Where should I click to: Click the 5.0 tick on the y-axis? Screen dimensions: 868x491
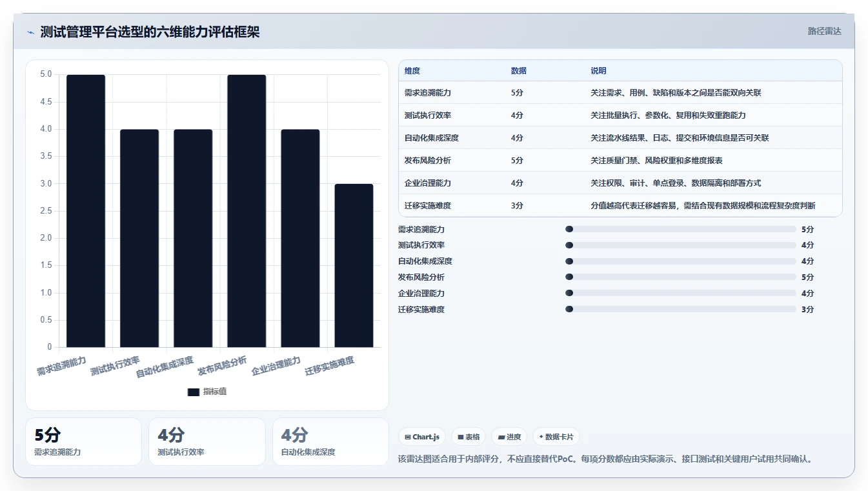(46, 74)
